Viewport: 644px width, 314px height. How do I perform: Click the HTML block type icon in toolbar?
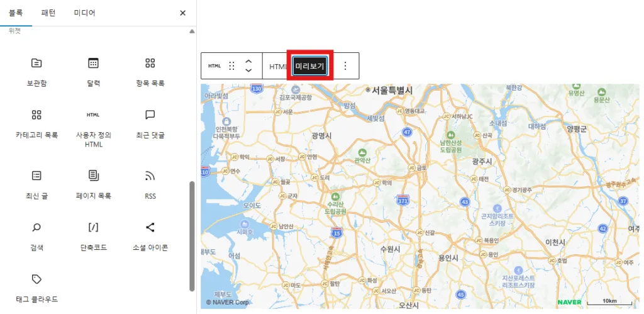[214, 66]
